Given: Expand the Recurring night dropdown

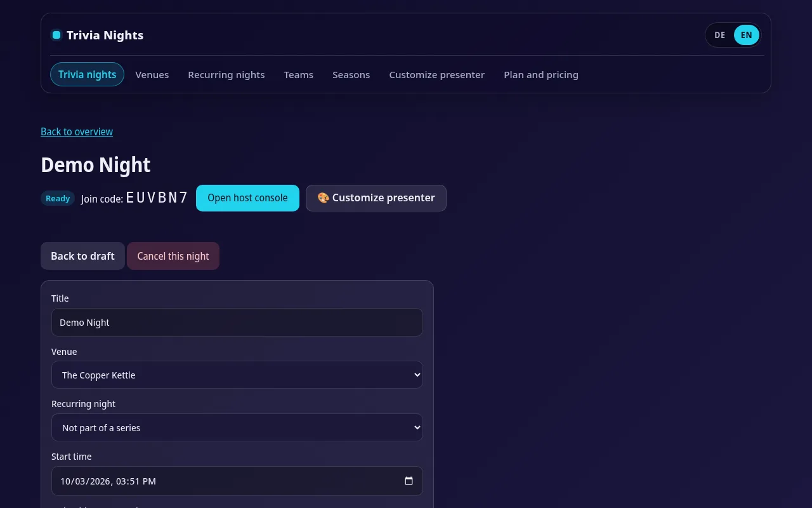Looking at the screenshot, I should point(237,428).
